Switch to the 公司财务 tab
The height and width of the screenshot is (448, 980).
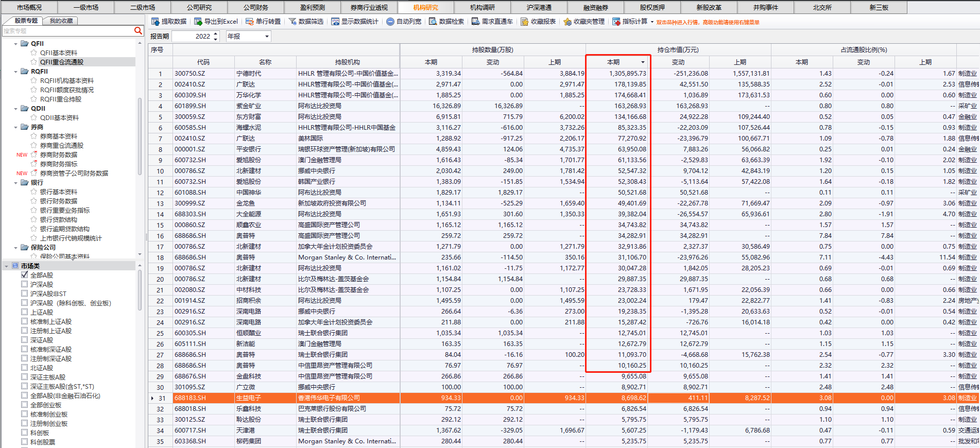(255, 7)
